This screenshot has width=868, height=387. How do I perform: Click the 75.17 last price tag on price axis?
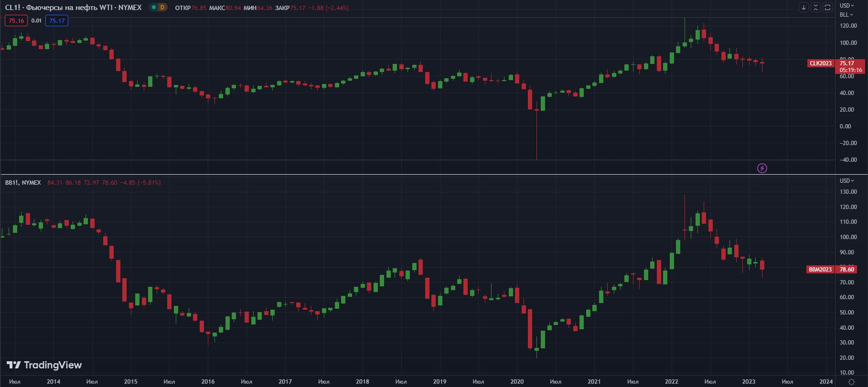coord(847,63)
